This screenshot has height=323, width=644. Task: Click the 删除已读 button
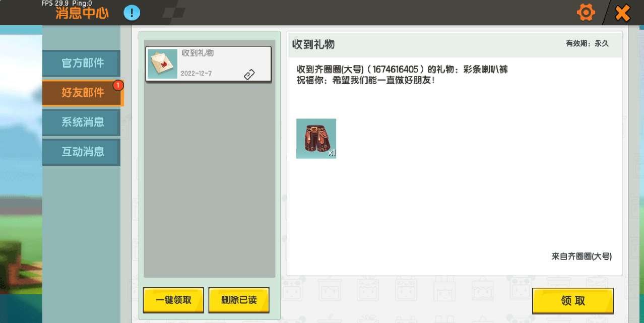pyautogui.click(x=239, y=300)
